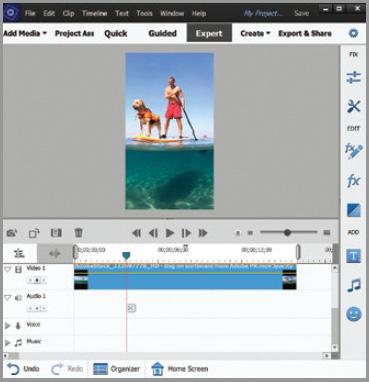Open the Add Media dropdown
Viewport: 369px width, 382px height.
point(25,33)
